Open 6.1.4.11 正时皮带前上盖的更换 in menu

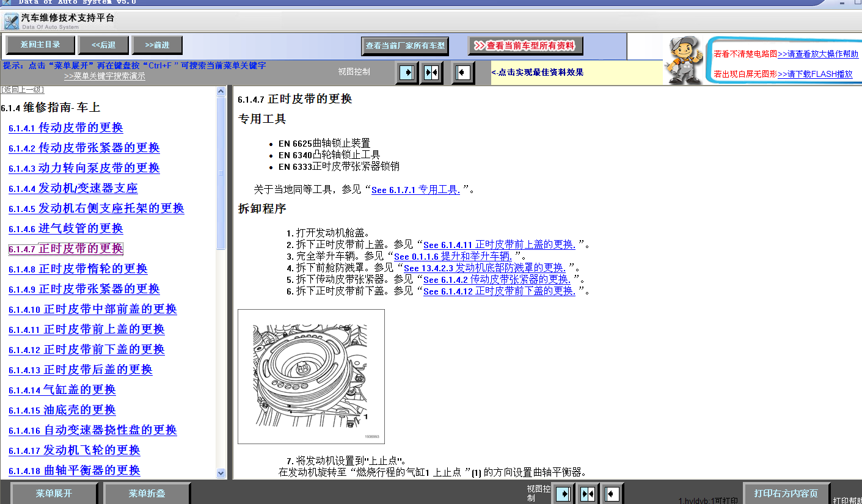[x=87, y=329]
